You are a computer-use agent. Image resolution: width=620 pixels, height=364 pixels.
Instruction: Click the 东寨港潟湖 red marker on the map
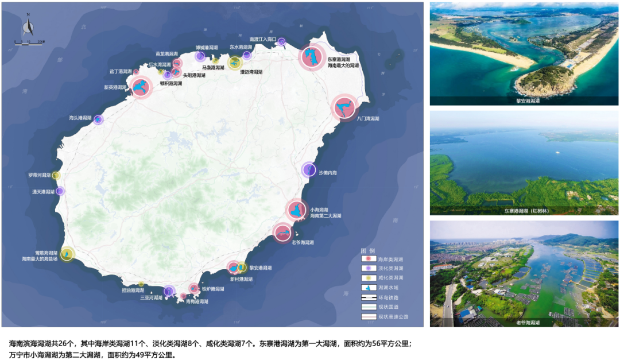(312, 57)
